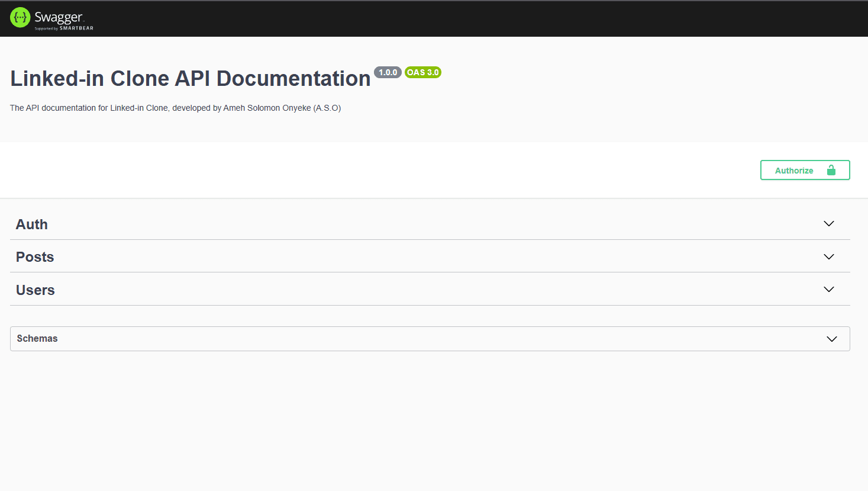Click the green OAS 3.0 badge
This screenshot has width=868, height=491.
[x=423, y=72]
